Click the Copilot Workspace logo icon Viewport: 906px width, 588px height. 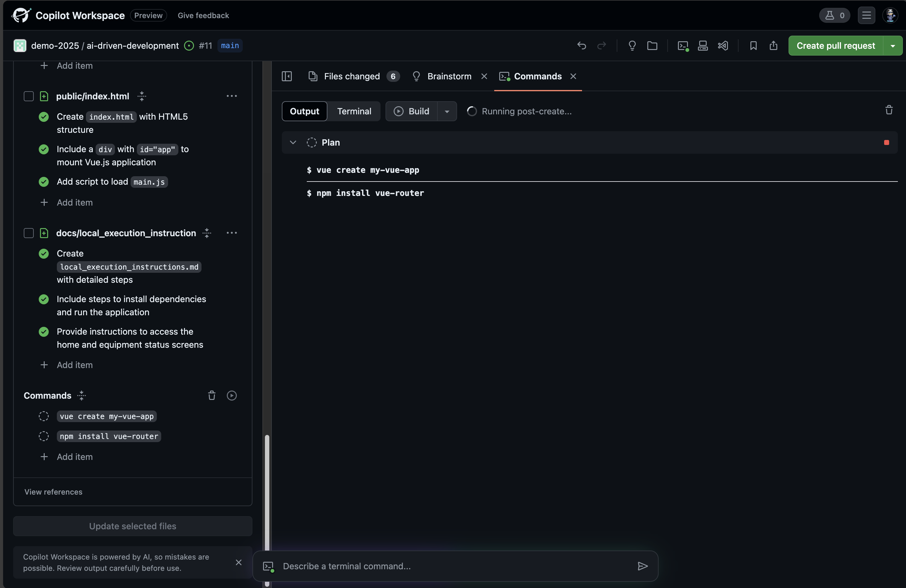coord(21,15)
